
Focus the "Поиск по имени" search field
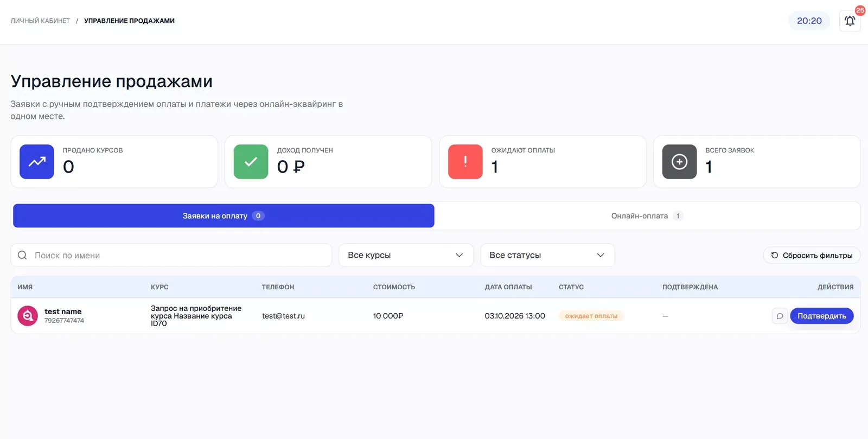coord(171,255)
